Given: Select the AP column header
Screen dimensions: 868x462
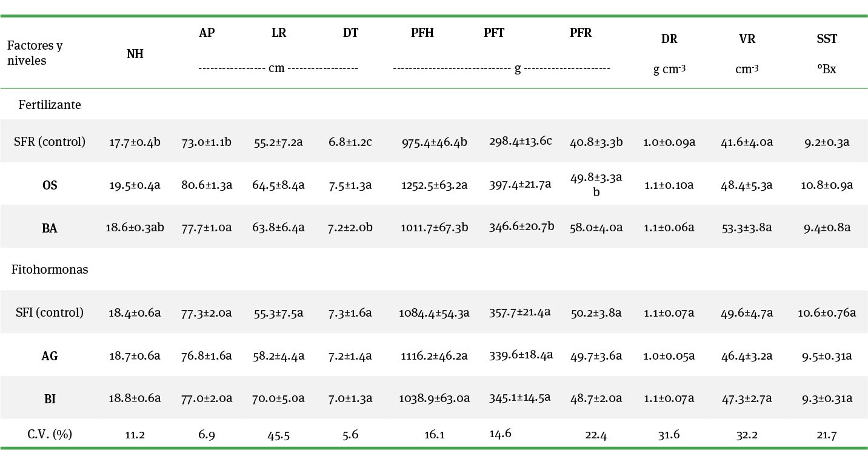Looking at the screenshot, I should click(207, 33).
